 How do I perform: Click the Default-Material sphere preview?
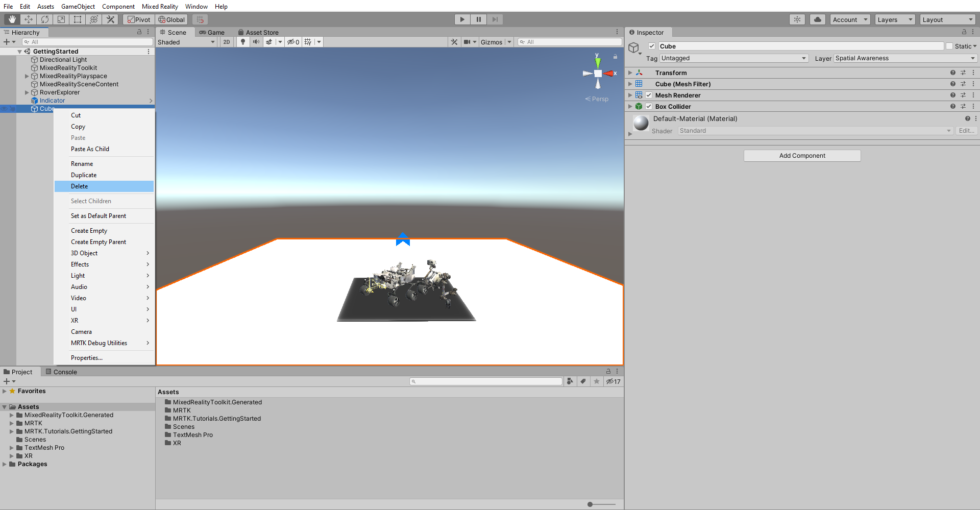click(x=641, y=124)
